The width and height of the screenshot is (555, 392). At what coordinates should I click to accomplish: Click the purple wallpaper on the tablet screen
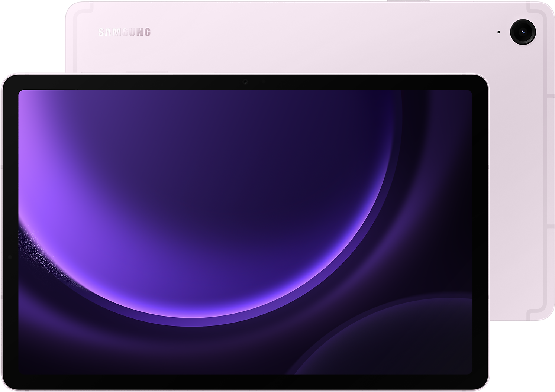245,232
